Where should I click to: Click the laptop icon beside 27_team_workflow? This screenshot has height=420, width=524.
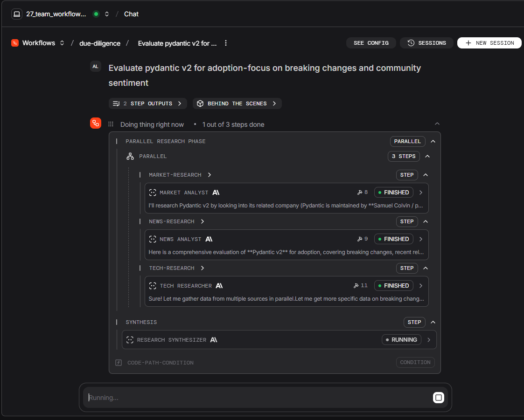(x=17, y=14)
